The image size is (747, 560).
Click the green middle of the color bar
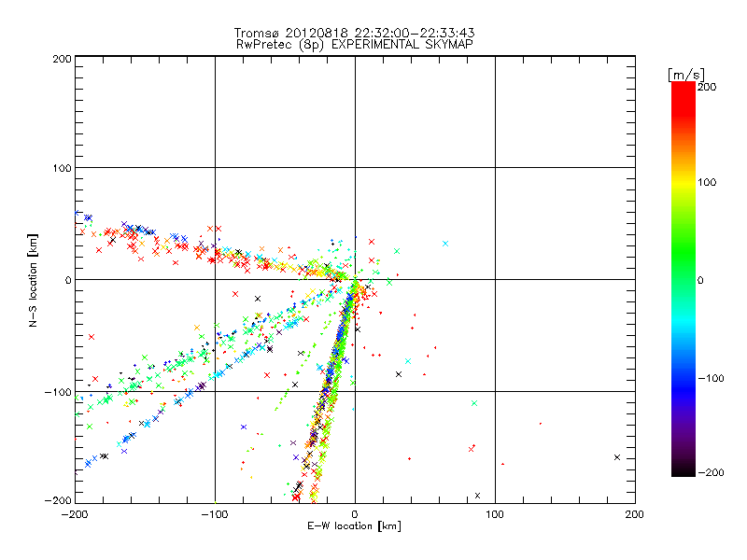point(683,279)
